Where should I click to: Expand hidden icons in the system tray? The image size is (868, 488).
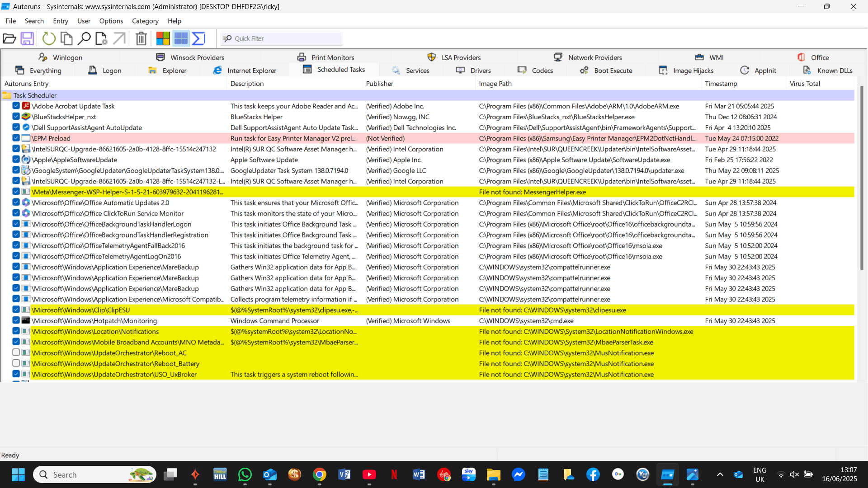tap(720, 474)
